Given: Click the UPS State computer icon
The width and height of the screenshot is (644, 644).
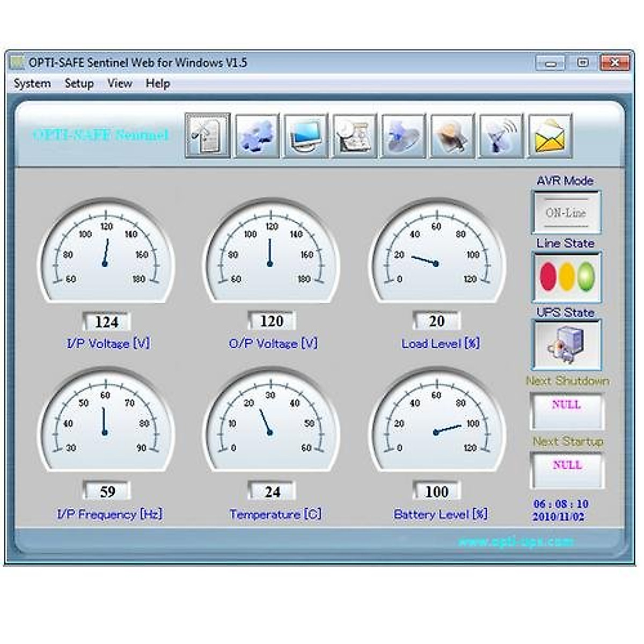Looking at the screenshot, I should (x=566, y=345).
